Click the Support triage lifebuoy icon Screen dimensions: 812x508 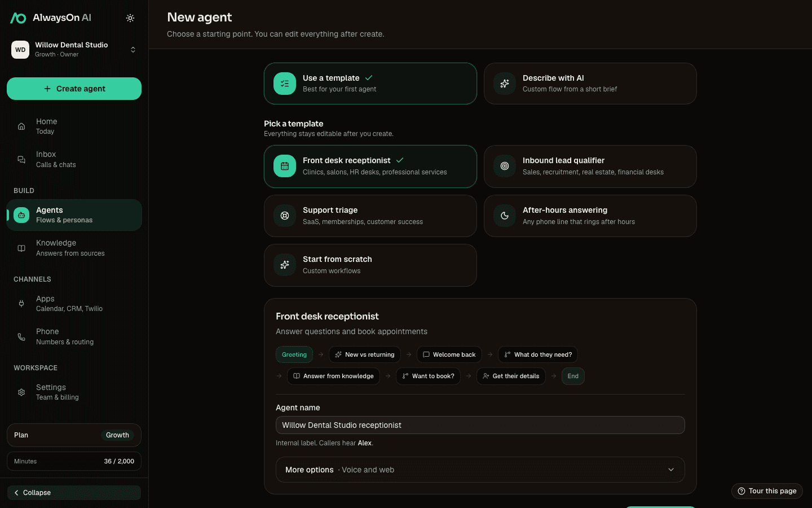tap(285, 216)
